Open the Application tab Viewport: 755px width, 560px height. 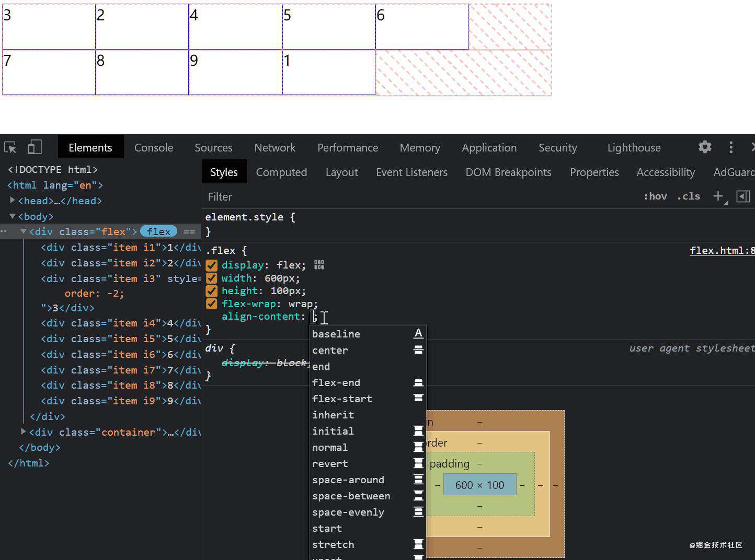[x=489, y=147]
